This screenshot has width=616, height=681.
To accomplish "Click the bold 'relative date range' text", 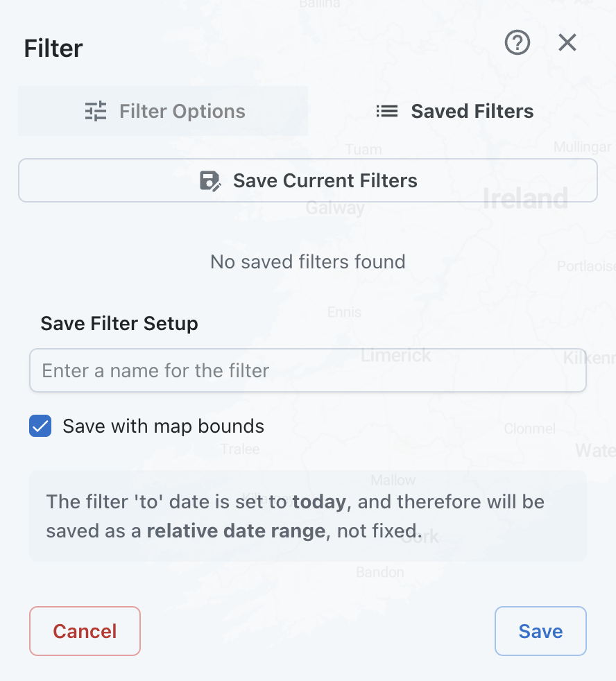I will [236, 531].
